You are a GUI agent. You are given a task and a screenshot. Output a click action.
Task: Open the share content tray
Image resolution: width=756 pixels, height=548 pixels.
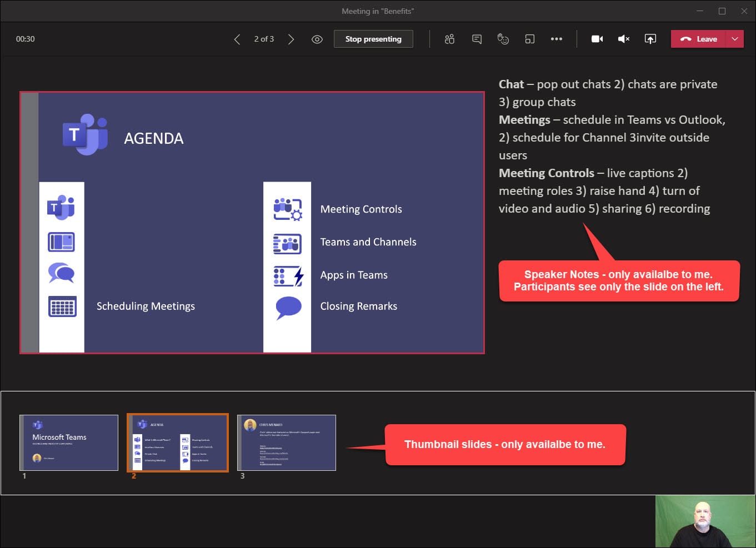point(650,39)
